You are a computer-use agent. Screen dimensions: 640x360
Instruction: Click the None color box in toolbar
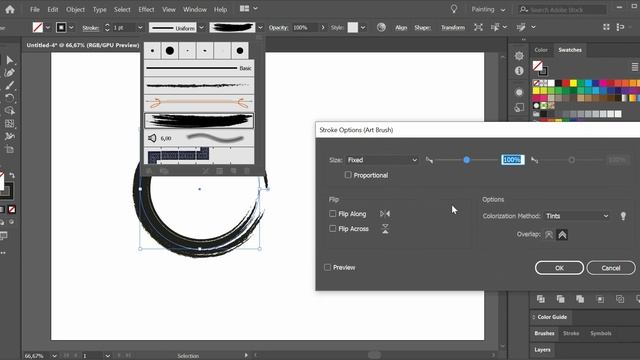click(12, 209)
